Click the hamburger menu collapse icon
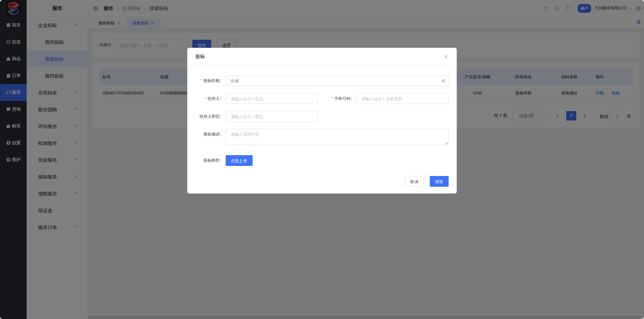Viewport: 644px width, 319px height. click(96, 8)
